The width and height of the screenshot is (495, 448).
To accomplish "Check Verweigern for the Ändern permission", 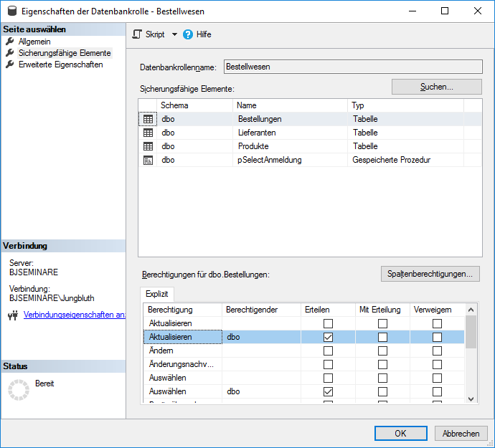I will pos(437,351).
